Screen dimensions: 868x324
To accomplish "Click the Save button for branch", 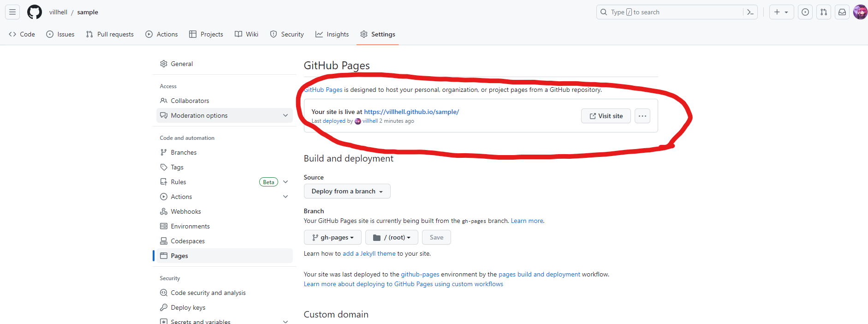I will tap(436, 237).
